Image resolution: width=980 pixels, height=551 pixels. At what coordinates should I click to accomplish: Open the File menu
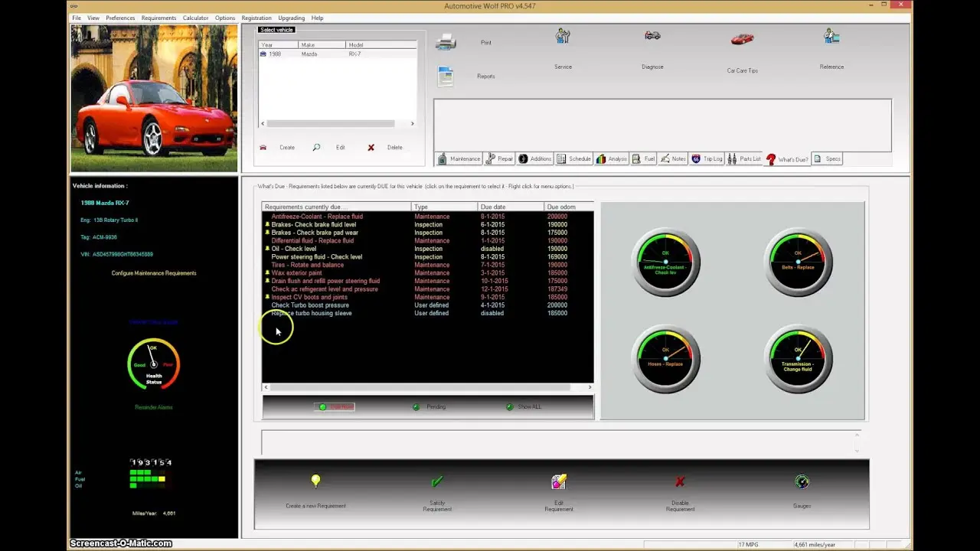pyautogui.click(x=77, y=18)
